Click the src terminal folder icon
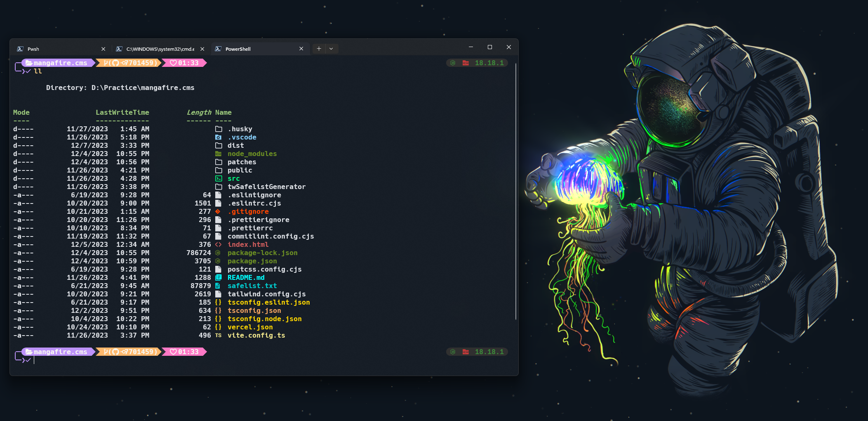Screen dimensions: 868x421 (219, 179)
